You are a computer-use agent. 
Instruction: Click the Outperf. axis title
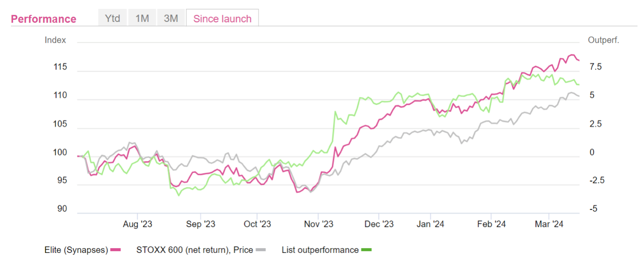(603, 40)
